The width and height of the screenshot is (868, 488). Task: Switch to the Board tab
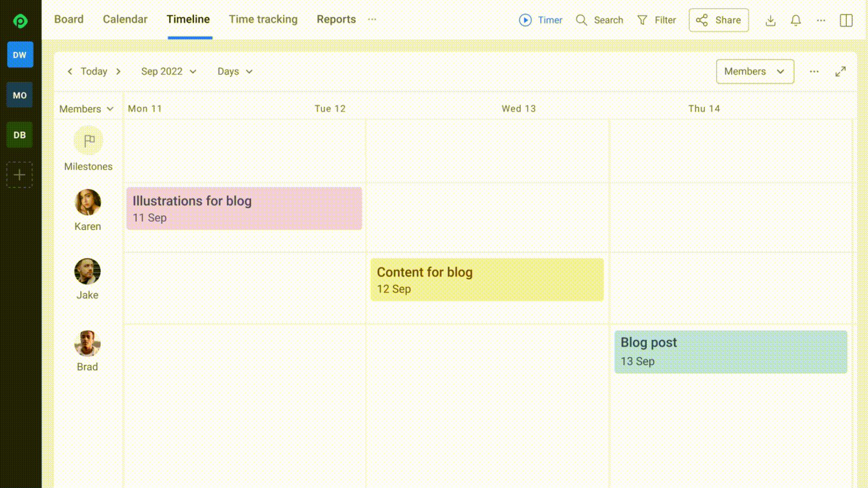69,20
